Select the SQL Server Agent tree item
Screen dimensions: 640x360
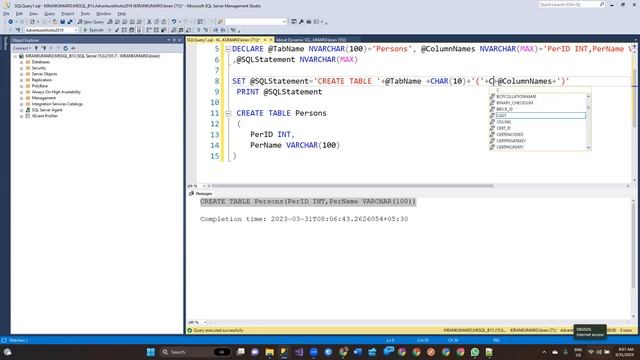tap(47, 110)
